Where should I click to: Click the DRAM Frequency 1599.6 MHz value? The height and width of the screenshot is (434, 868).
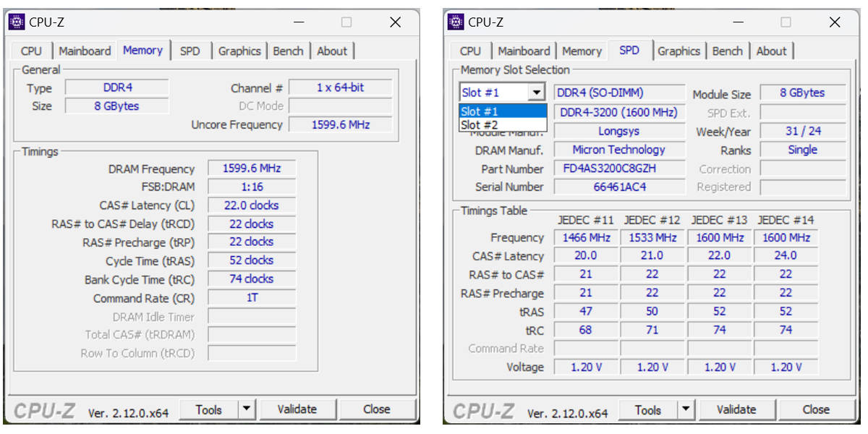click(252, 168)
